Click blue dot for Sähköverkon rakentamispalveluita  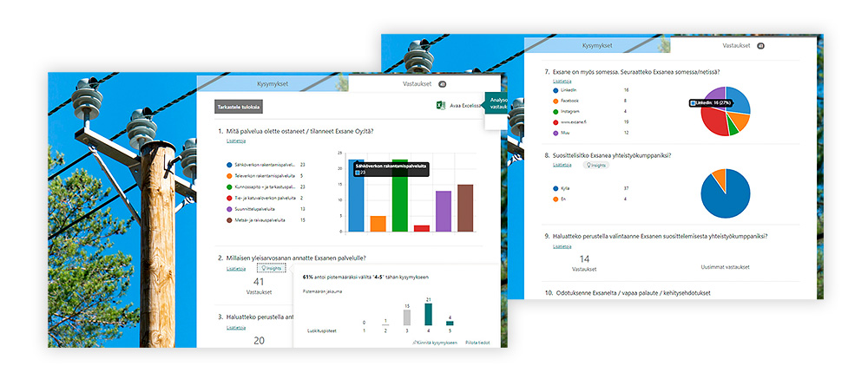pos(229,165)
